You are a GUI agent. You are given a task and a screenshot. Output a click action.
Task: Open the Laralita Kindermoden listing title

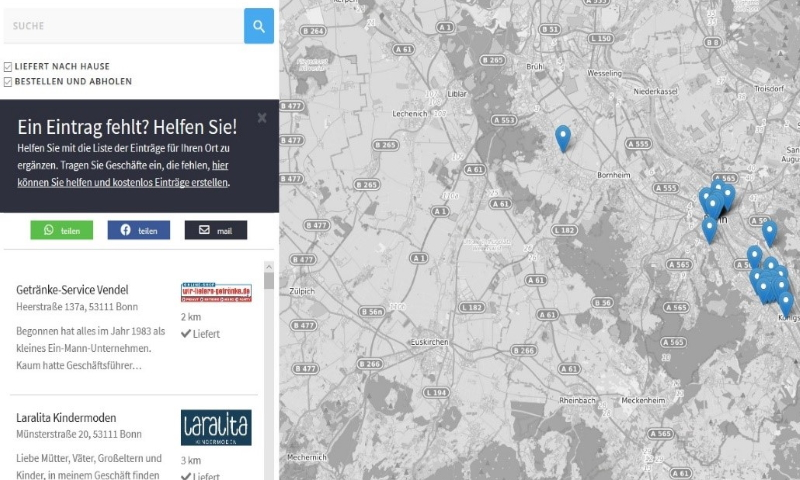pos(66,417)
